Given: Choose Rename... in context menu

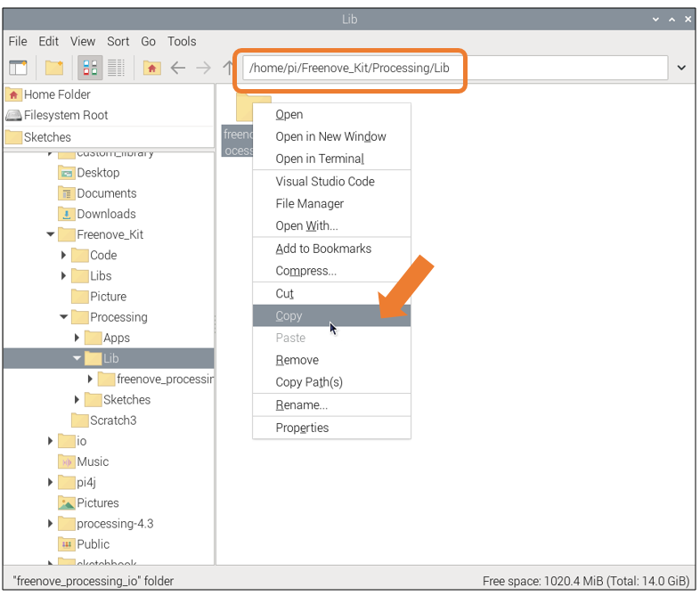Looking at the screenshot, I should coord(331,405).
